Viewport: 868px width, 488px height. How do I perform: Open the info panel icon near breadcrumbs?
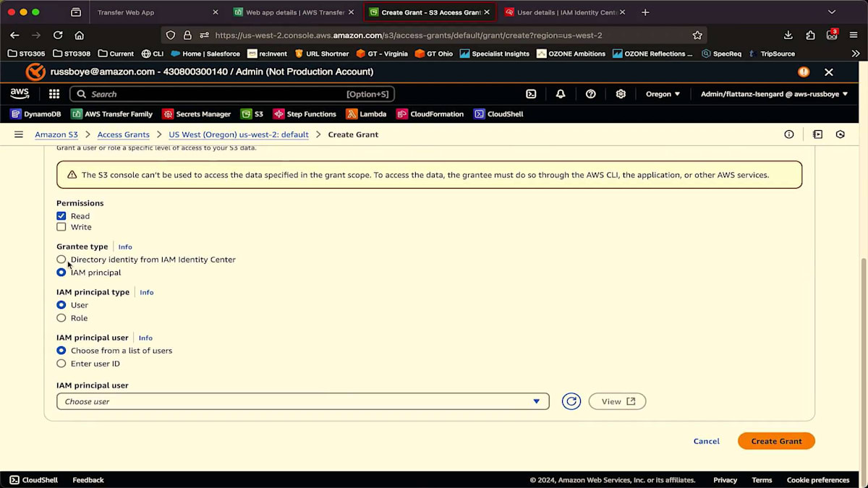click(789, 134)
